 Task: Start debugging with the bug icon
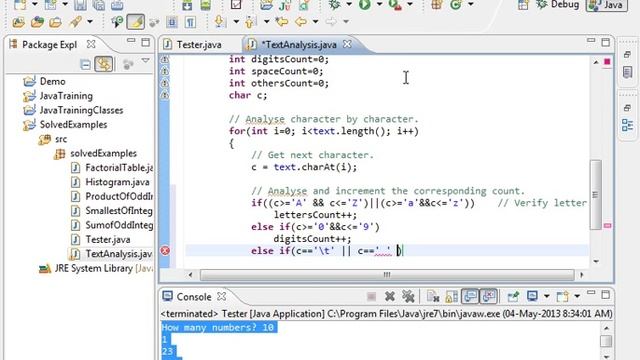(335, 4)
